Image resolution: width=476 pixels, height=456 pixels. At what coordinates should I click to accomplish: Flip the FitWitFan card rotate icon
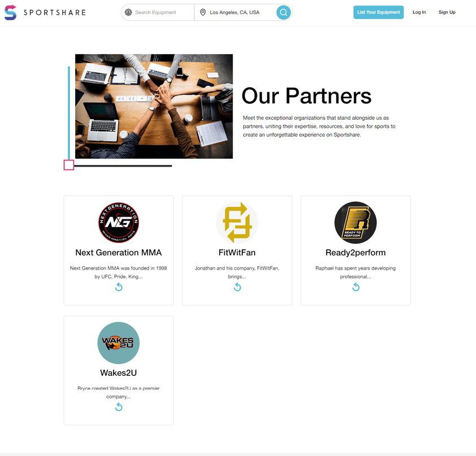237,287
